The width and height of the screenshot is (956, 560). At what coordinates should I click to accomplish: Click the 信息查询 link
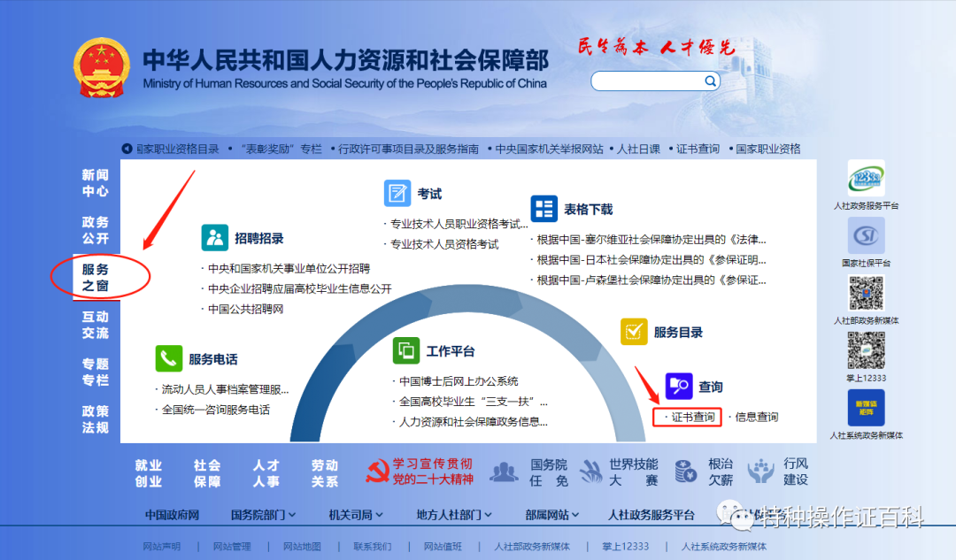[x=756, y=417]
